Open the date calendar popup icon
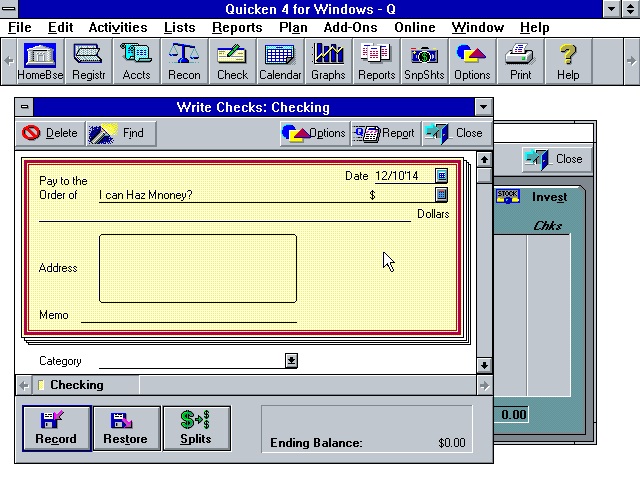Image resolution: width=640 pixels, height=480 pixels. [441, 176]
